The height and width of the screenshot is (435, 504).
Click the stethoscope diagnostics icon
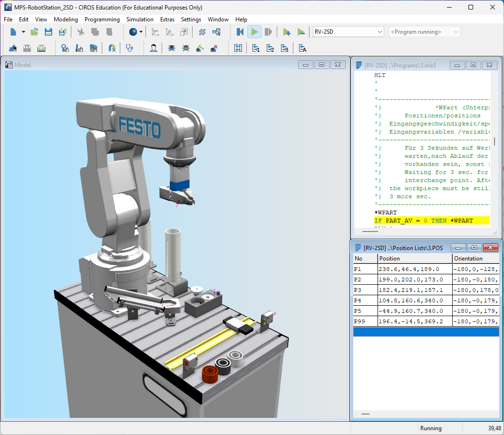click(129, 48)
